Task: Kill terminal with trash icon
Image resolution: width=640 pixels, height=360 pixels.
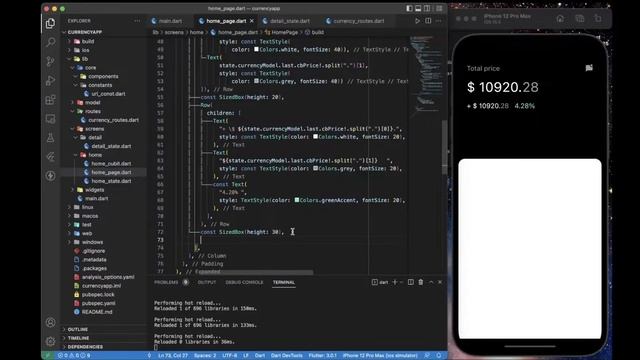Action: 421,282
